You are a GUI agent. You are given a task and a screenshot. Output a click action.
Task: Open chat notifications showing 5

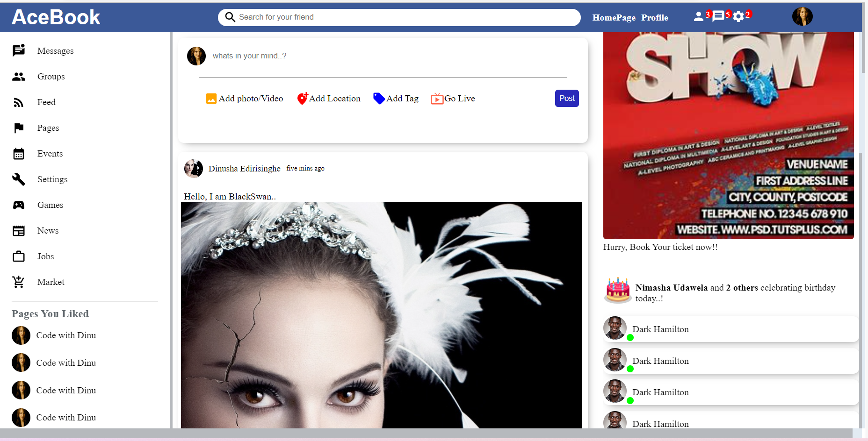[717, 16]
